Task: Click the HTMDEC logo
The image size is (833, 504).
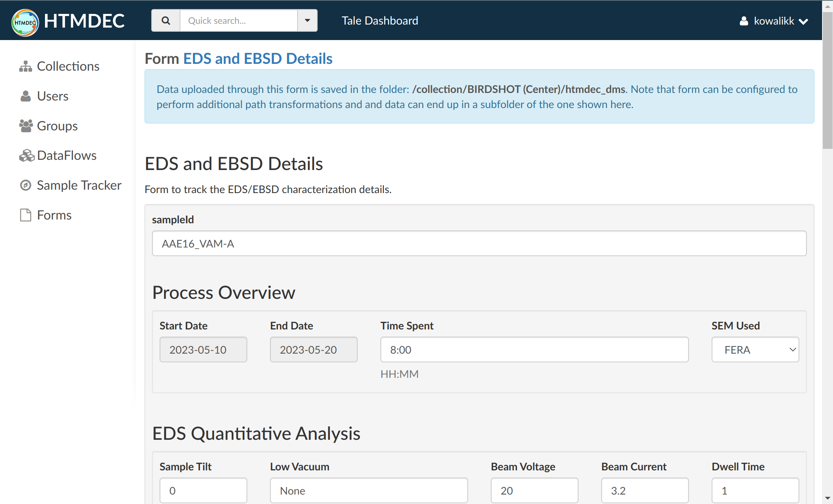Action: (x=25, y=22)
